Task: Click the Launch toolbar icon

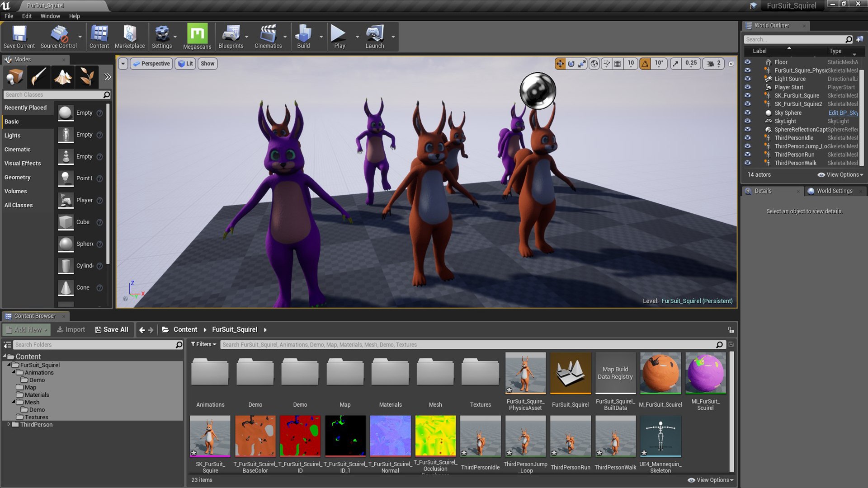Action: [x=375, y=37]
